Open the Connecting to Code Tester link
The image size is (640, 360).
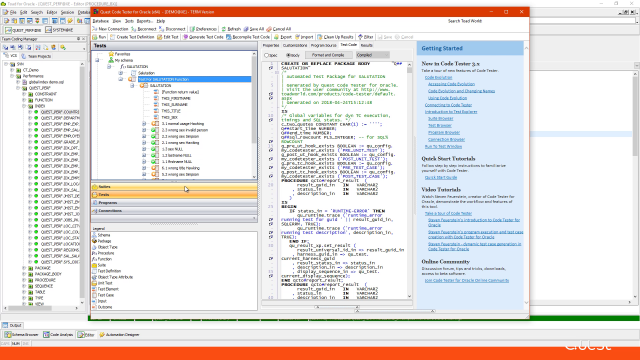(x=448, y=105)
